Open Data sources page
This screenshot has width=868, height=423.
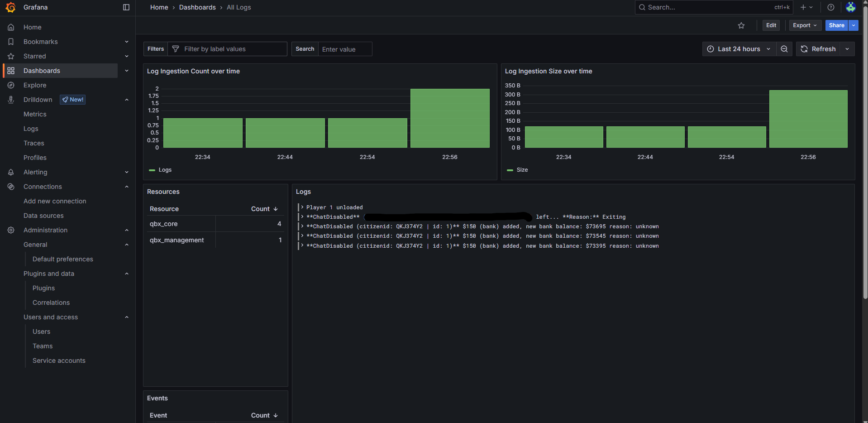coord(43,216)
